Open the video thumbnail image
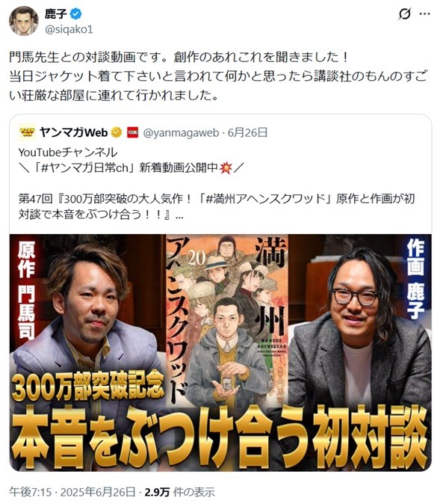Viewport: 440px width, 504px height. tap(220, 353)
